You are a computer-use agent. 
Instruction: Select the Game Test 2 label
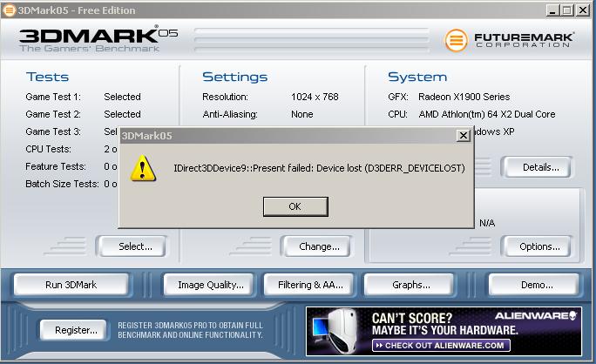click(x=53, y=114)
